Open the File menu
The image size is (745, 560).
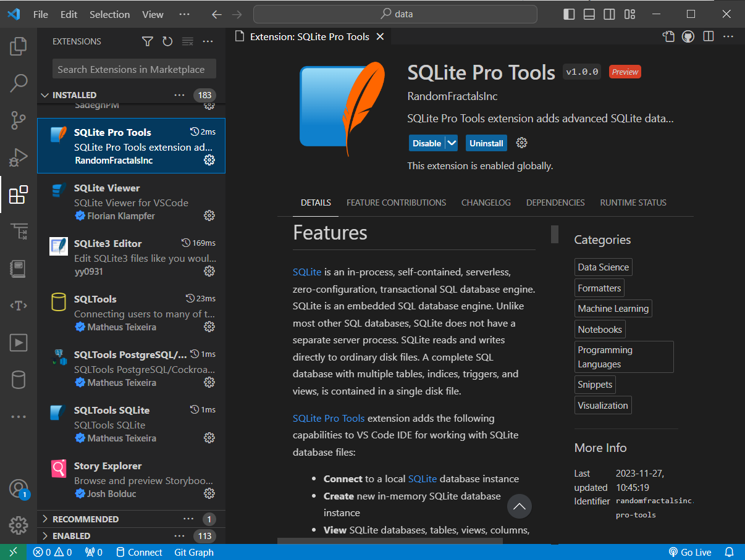click(41, 14)
